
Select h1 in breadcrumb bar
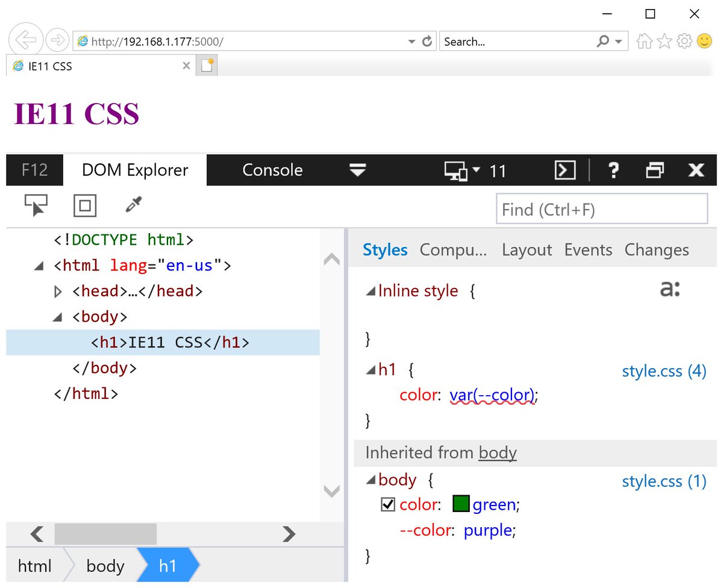click(167, 566)
